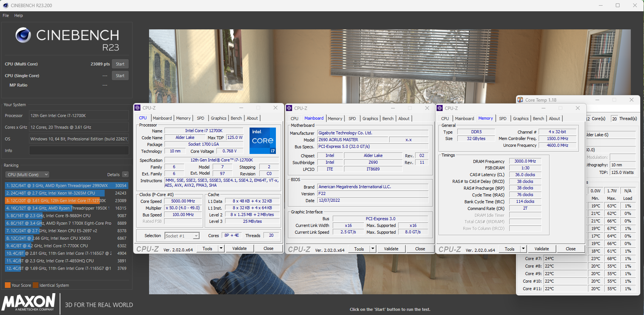
Task: Click the CPU tab in Memory CPU-Z window
Action: pos(445,119)
